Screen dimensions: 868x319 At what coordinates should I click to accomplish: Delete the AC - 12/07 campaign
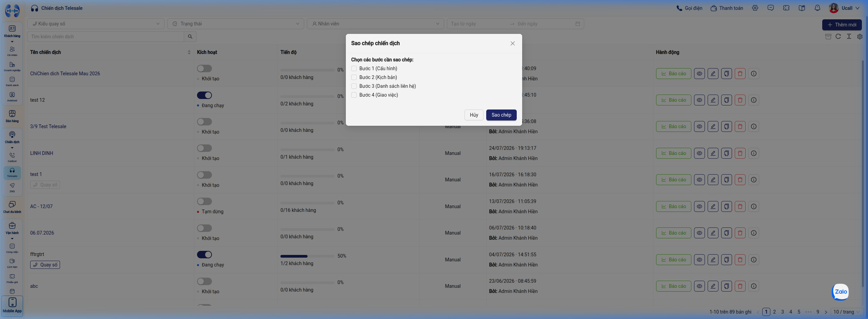pyautogui.click(x=740, y=206)
